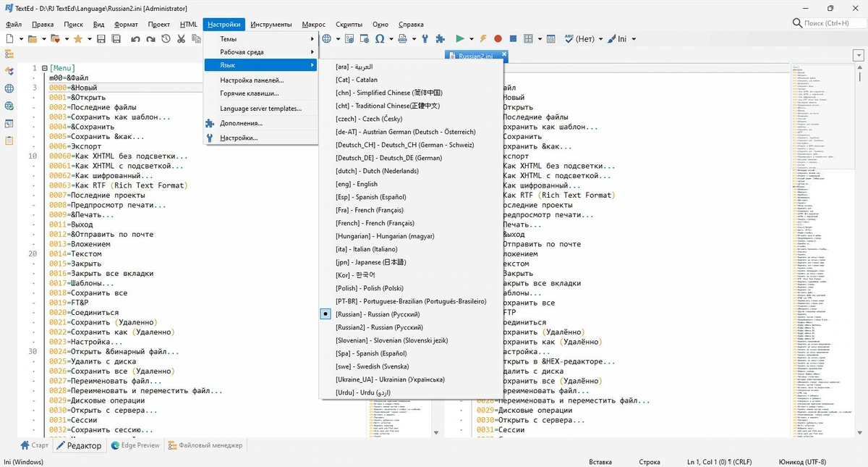Close the Russian2.ini tab

pos(504,54)
